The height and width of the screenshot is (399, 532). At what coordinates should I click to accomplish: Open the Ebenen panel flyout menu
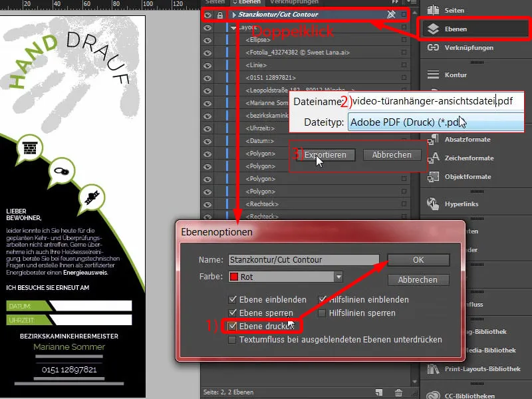coord(412,2)
